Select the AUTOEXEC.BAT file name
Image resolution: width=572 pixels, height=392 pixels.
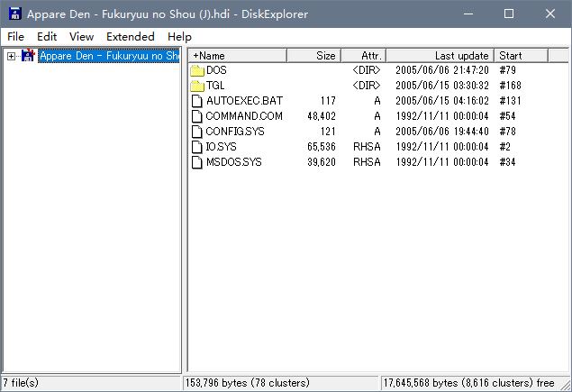(244, 101)
